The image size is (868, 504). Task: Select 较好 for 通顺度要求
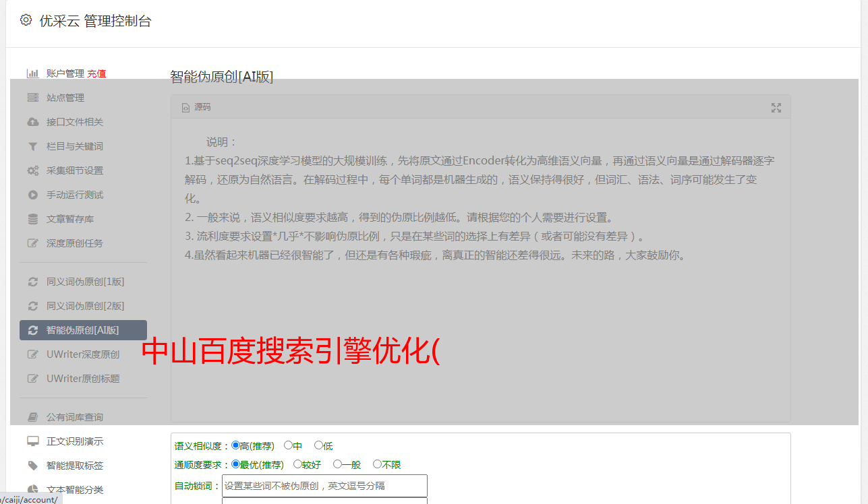coord(297,464)
